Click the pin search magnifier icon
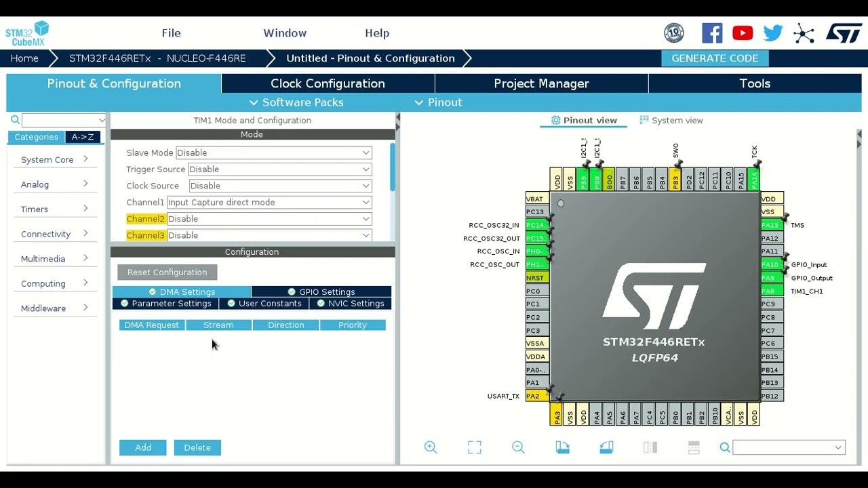Image resolution: width=868 pixels, height=488 pixels. pos(725,447)
